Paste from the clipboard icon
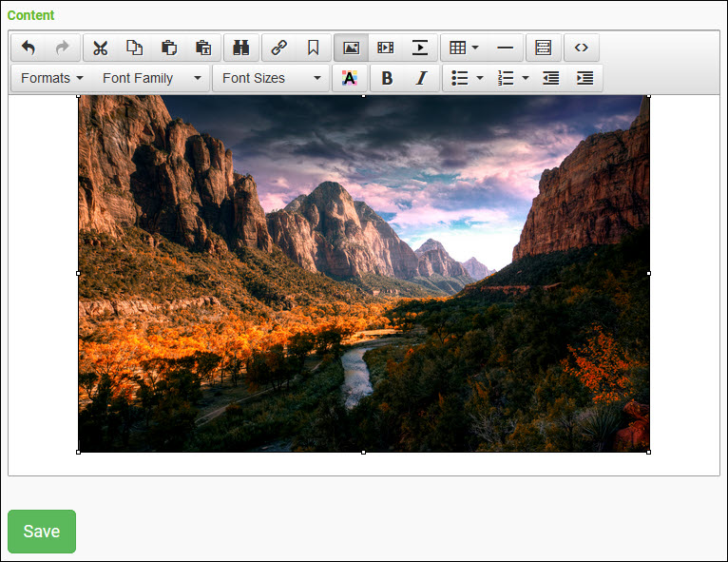Image resolution: width=728 pixels, height=562 pixels. [169, 48]
